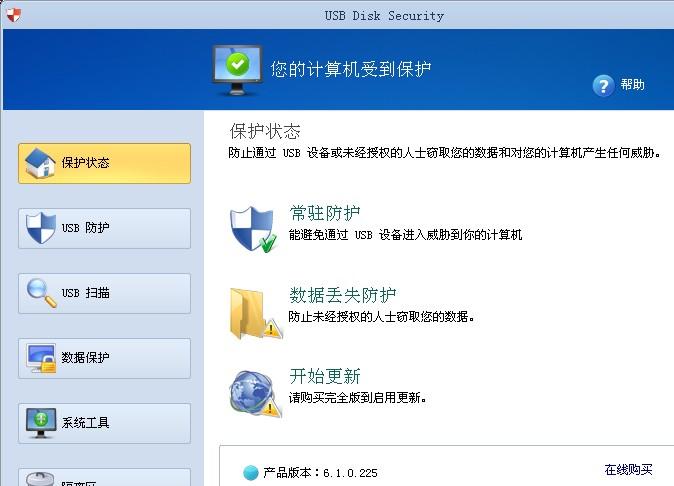This screenshot has height=486, width=674.
Task: Click the 您的计算机受到保护 status text
Action: [x=351, y=69]
